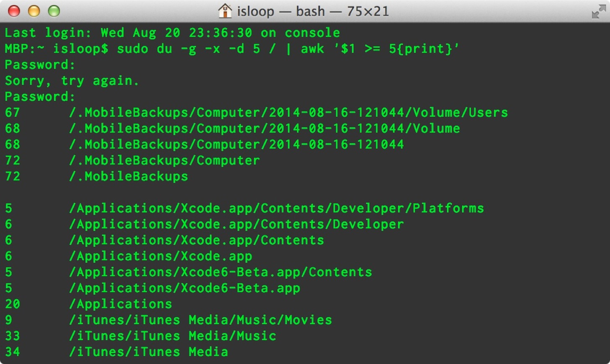Click the fullscreen arrows icon
Viewport: 610px width, 364px height.
click(599, 11)
